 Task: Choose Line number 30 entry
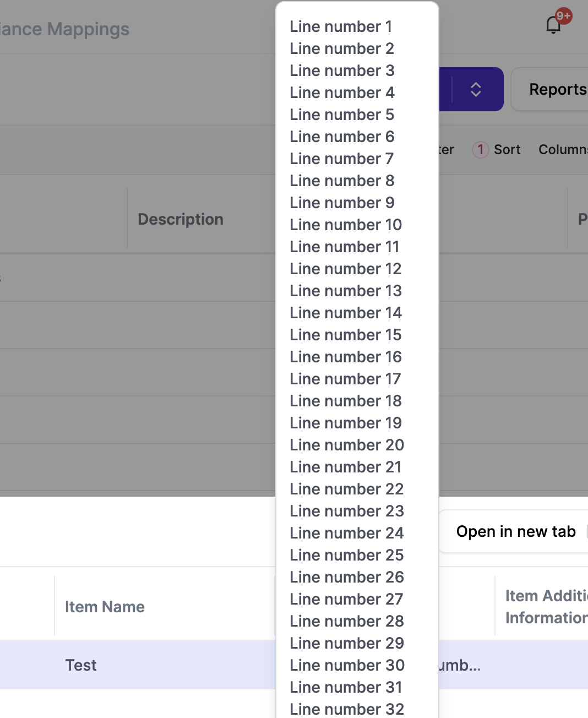pyautogui.click(x=347, y=665)
